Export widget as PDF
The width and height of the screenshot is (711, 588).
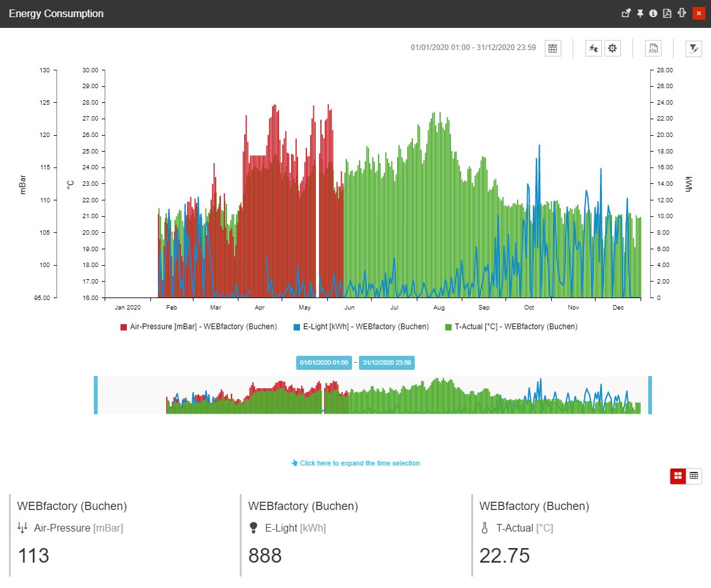667,13
